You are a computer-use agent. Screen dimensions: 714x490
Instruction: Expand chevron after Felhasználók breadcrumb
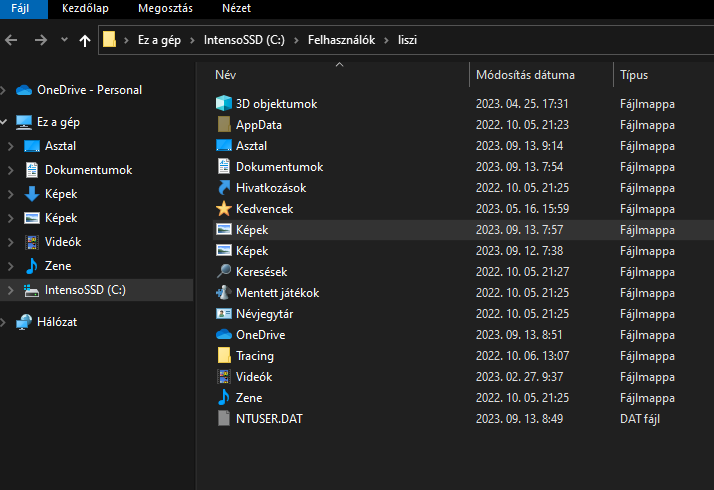point(387,41)
